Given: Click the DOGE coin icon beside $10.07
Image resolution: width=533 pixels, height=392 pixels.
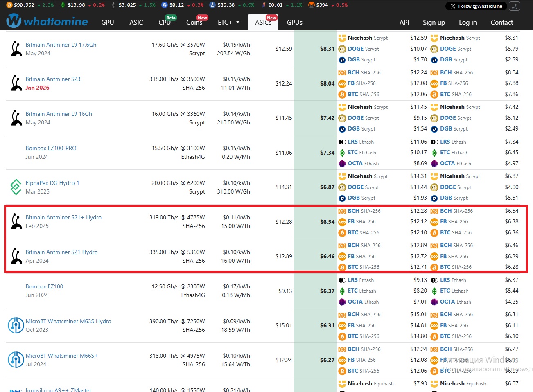Looking at the screenshot, I should coord(342,49).
